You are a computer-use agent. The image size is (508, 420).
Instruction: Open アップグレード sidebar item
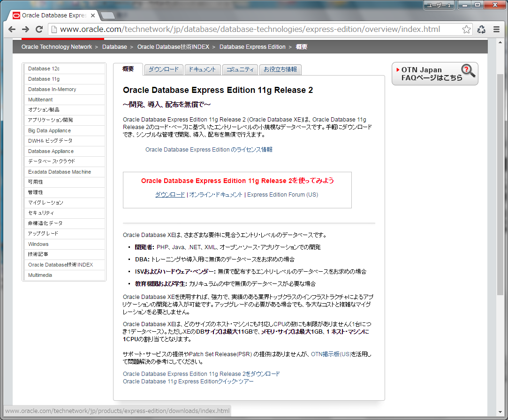pyautogui.click(x=65, y=234)
